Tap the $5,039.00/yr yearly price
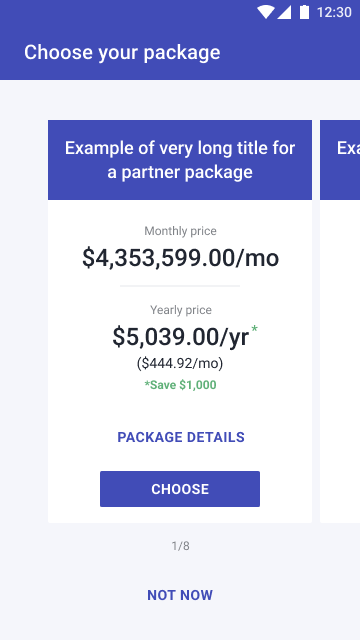This screenshot has height=640, width=360. coord(181,337)
